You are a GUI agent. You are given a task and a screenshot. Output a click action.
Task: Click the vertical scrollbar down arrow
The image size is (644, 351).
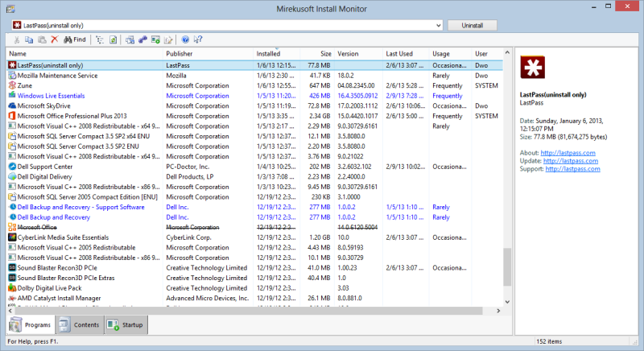[507, 302]
